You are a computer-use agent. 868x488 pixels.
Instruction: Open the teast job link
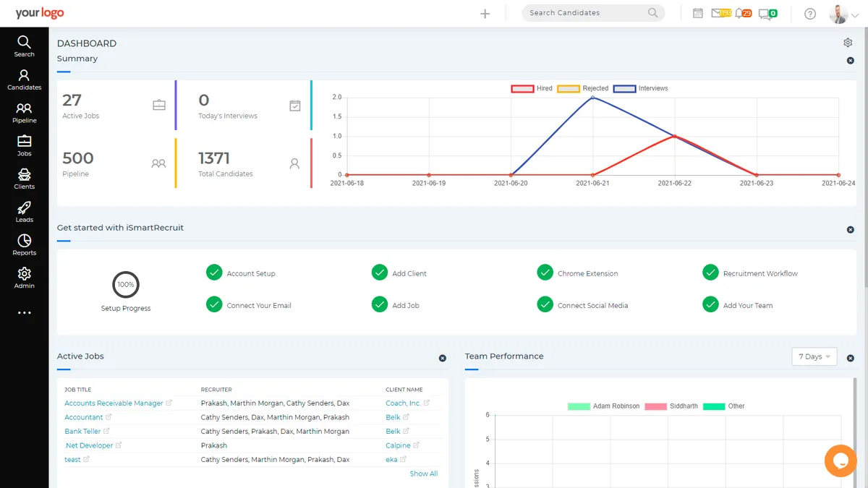[73, 460]
